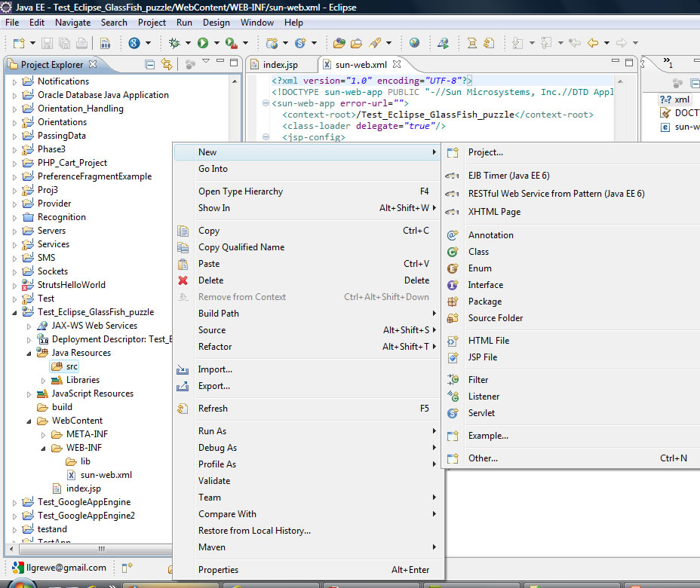The image size is (700, 588).
Task: Run the application with the green Run icon
Action: tap(204, 43)
